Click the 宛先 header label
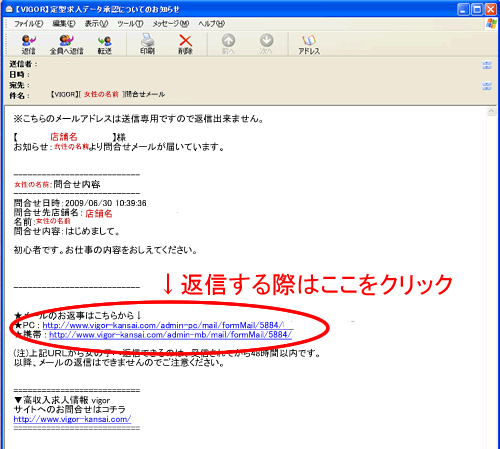This screenshot has height=449, width=500. pyautogui.click(x=19, y=85)
